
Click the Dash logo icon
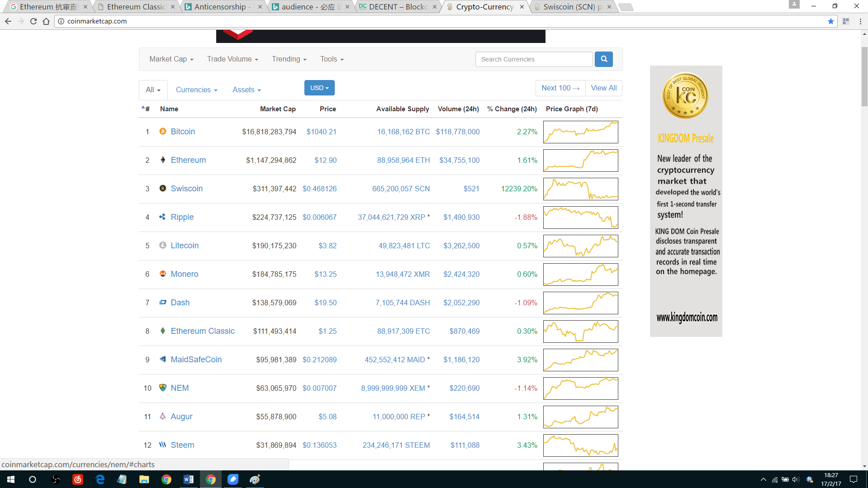tap(163, 302)
